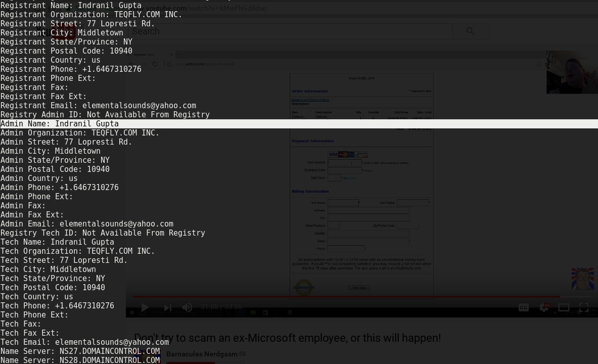
Task: Click line Registry Admin ID: Not Available
Action: (x=105, y=115)
